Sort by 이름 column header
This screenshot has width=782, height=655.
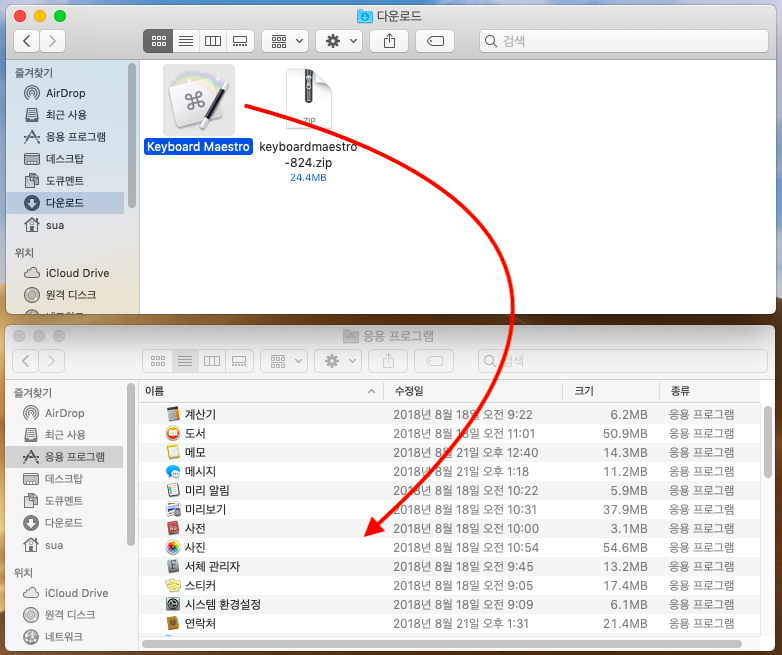click(261, 391)
